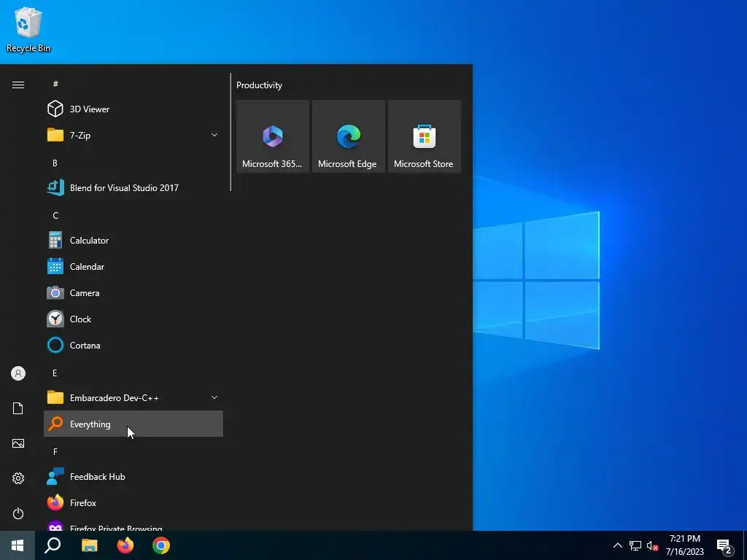The image size is (747, 560).
Task: Click the Microsoft 365 tile
Action: [x=273, y=136]
